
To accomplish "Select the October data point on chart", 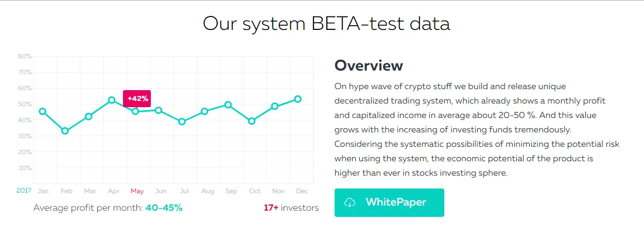I will pyautogui.click(x=252, y=121).
